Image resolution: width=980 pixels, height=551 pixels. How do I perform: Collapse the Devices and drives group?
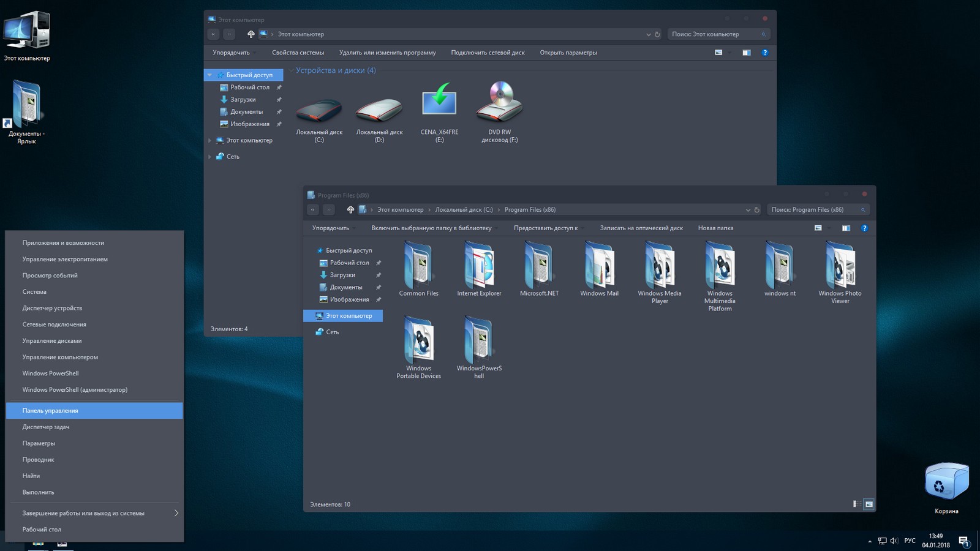(x=292, y=70)
